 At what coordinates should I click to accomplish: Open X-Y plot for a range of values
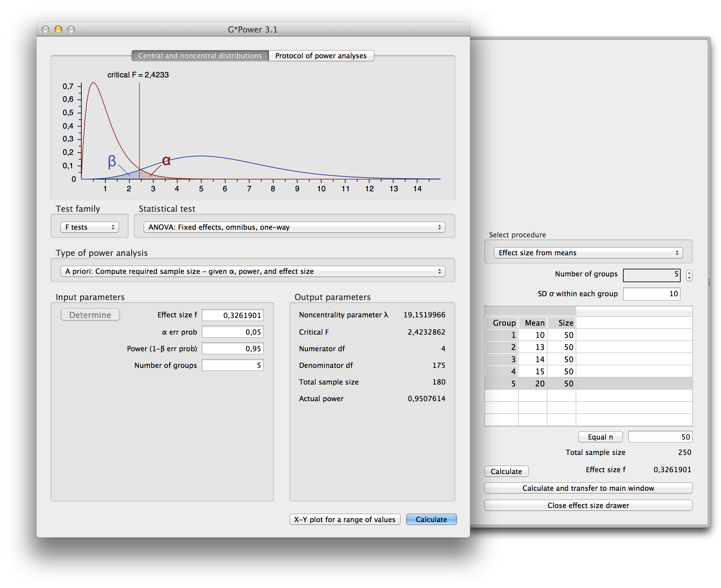[345, 519]
